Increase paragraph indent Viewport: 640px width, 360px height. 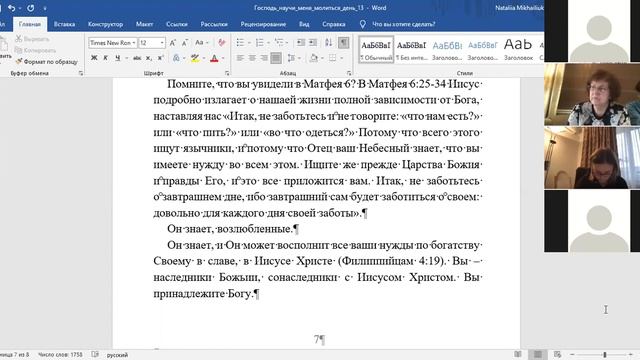[x=313, y=42]
